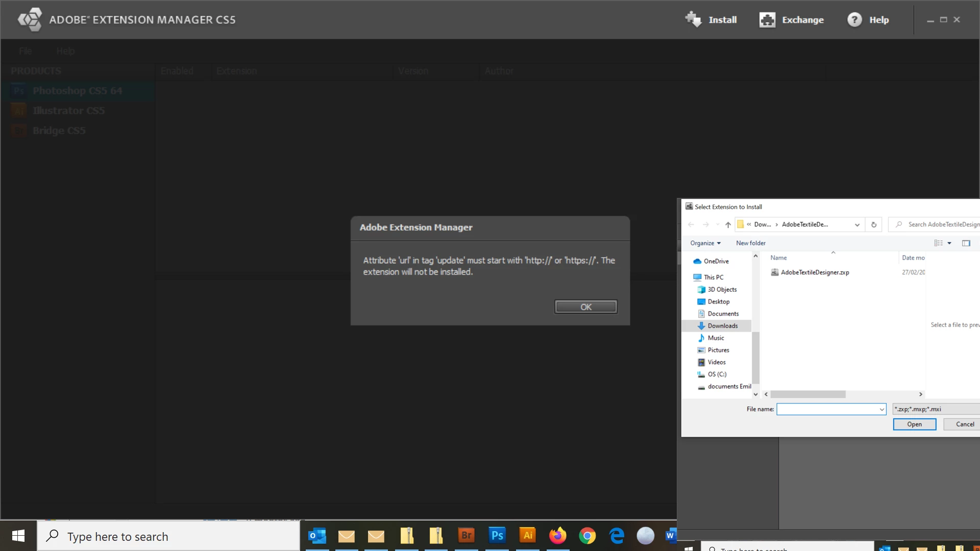Click the Help question mark icon
980x551 pixels.
(854, 19)
